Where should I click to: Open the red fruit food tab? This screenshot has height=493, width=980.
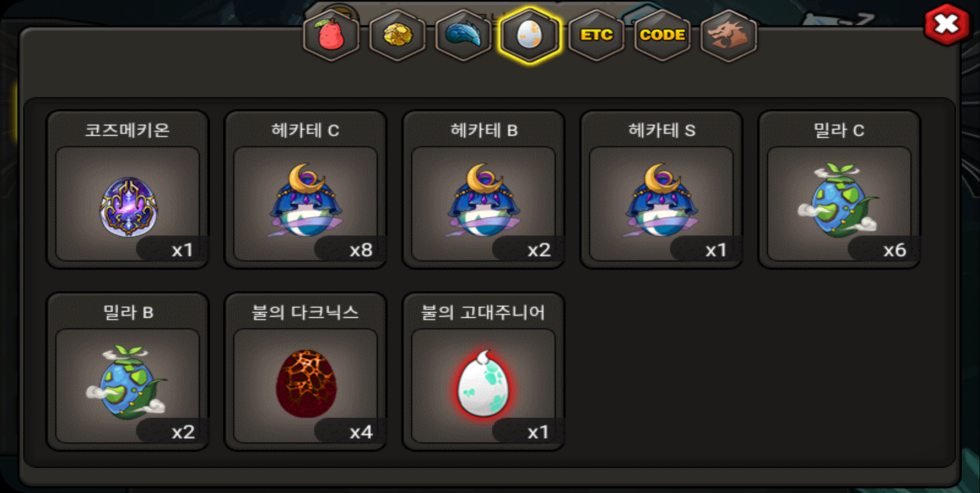click(x=331, y=35)
